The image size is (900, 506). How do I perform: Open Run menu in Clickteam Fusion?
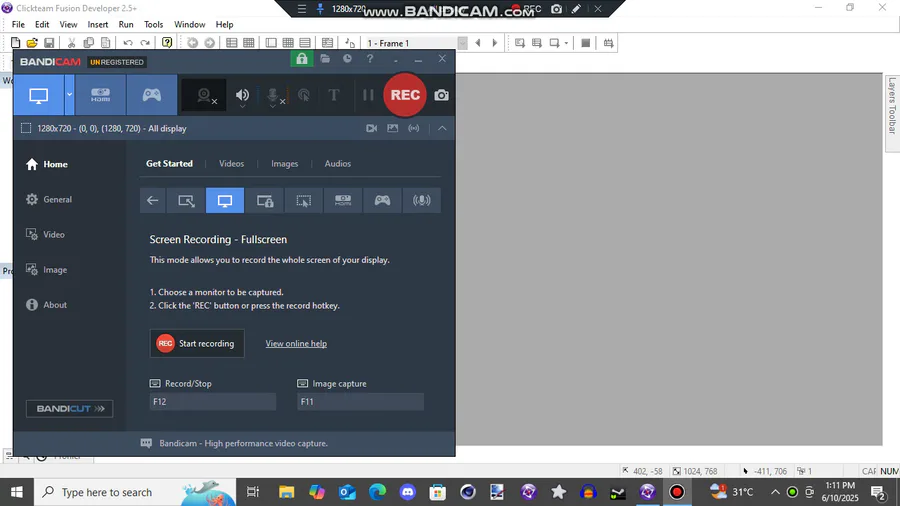126,25
